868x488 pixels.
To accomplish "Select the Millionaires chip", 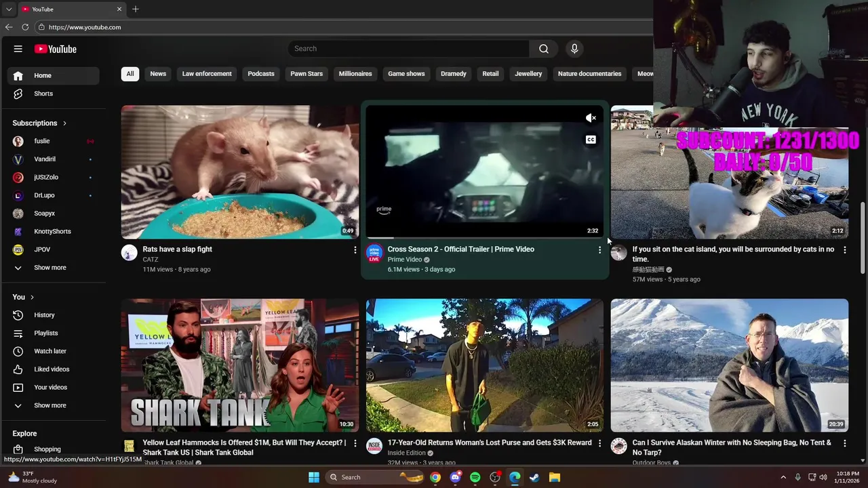I will [x=355, y=74].
